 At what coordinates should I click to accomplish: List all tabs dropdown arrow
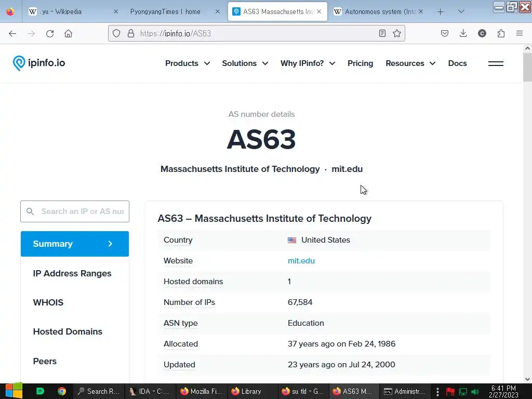click(x=461, y=11)
